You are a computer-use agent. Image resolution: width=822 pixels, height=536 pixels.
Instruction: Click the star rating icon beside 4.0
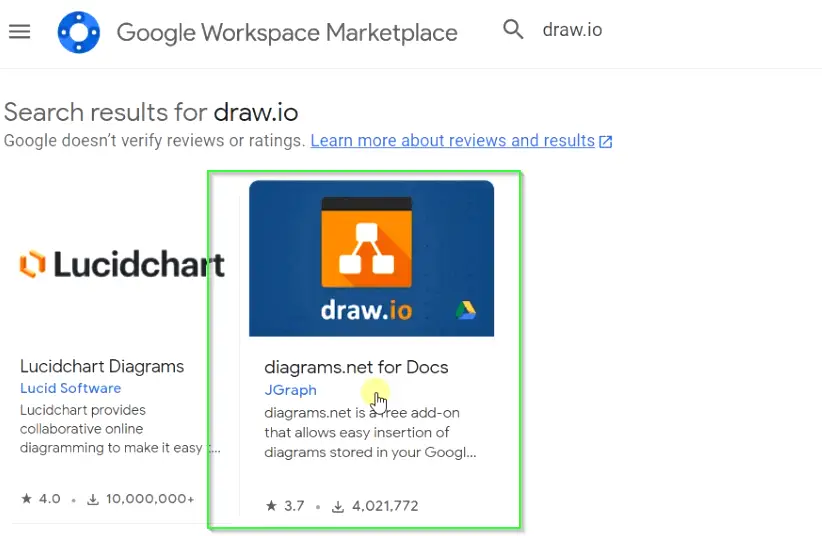pos(26,498)
